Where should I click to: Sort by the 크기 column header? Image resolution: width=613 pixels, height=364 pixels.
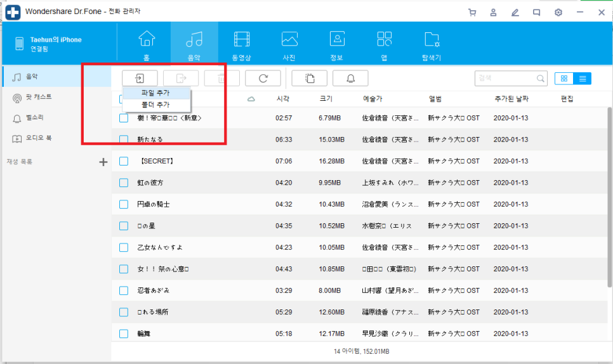[326, 99]
